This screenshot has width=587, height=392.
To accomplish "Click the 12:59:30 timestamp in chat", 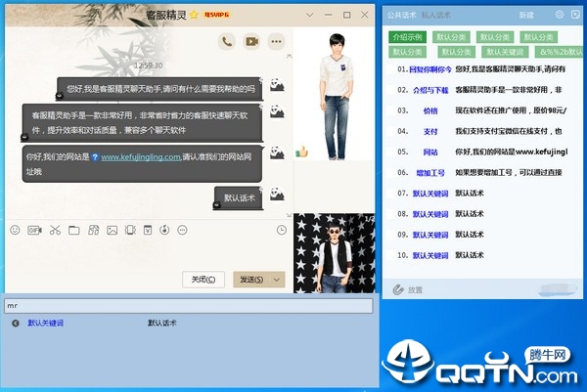I will pyautogui.click(x=149, y=65).
